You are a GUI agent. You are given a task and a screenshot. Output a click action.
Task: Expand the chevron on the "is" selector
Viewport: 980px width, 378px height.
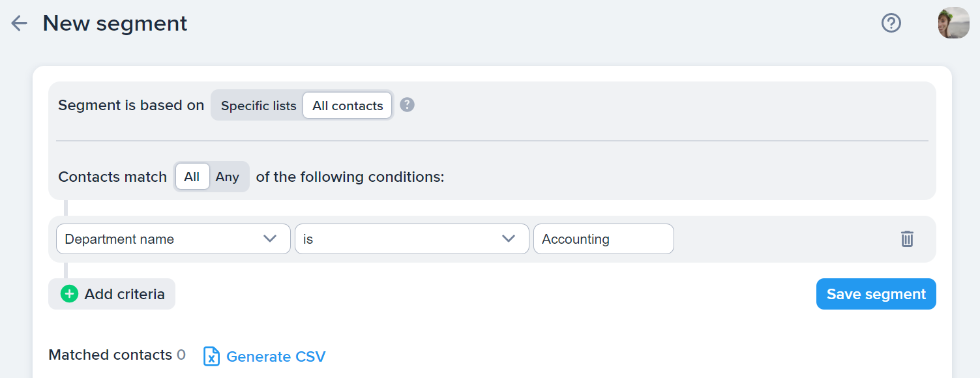pyautogui.click(x=509, y=239)
